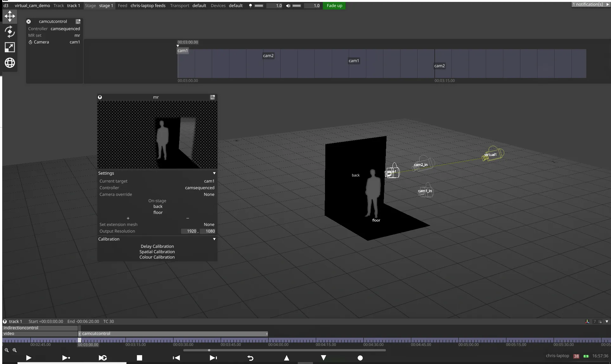The height and width of the screenshot is (364, 611).
Task: Collapse the Settings section
Action: [x=214, y=173]
